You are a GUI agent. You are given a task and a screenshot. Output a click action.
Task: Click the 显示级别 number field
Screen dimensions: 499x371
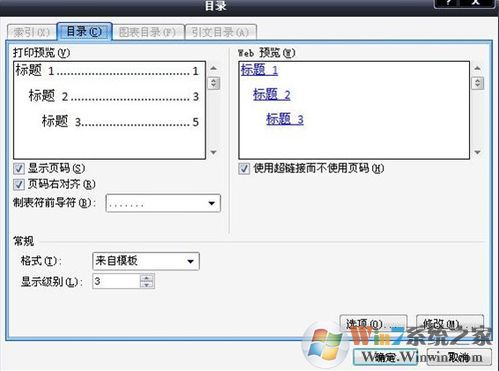115,281
